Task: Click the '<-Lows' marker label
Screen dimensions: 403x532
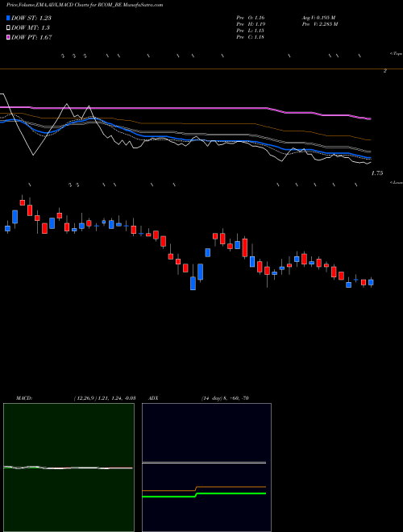Action: 396,182
